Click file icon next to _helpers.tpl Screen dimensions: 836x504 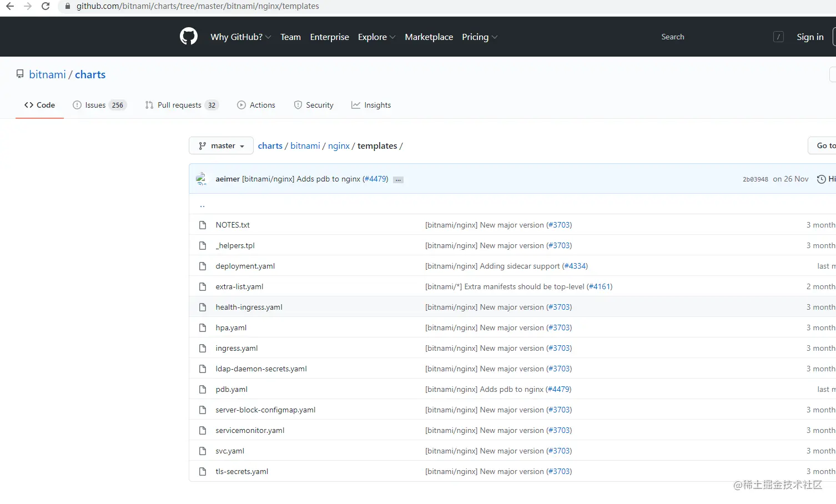[x=203, y=245]
